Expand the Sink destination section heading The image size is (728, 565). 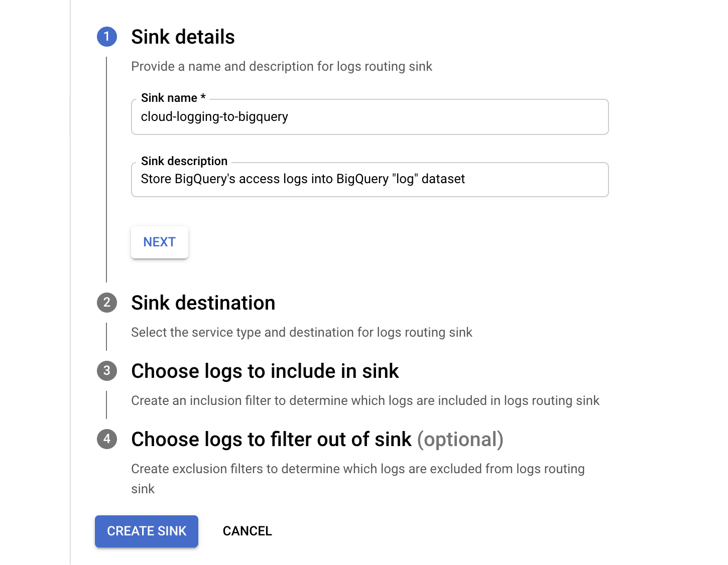coord(203,303)
